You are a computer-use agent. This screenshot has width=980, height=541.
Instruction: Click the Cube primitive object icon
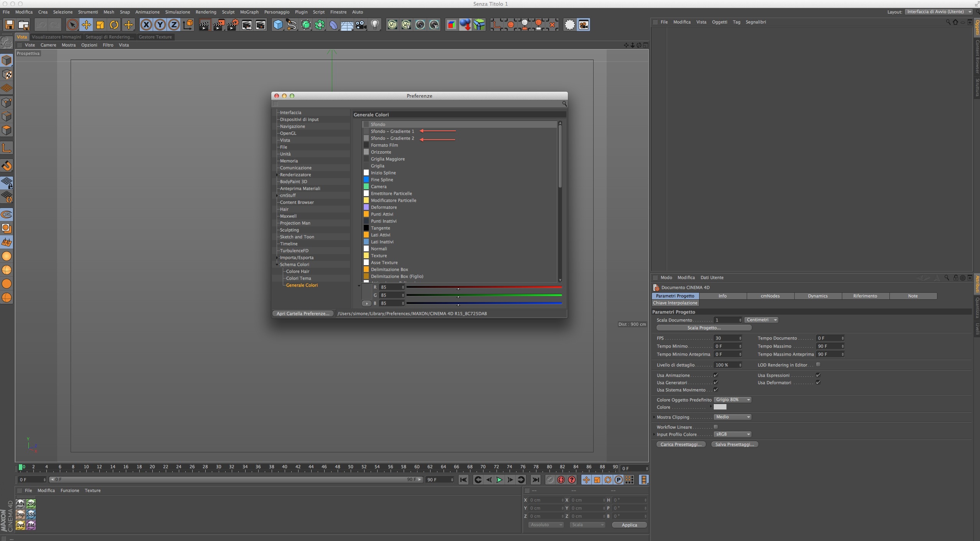pos(278,25)
